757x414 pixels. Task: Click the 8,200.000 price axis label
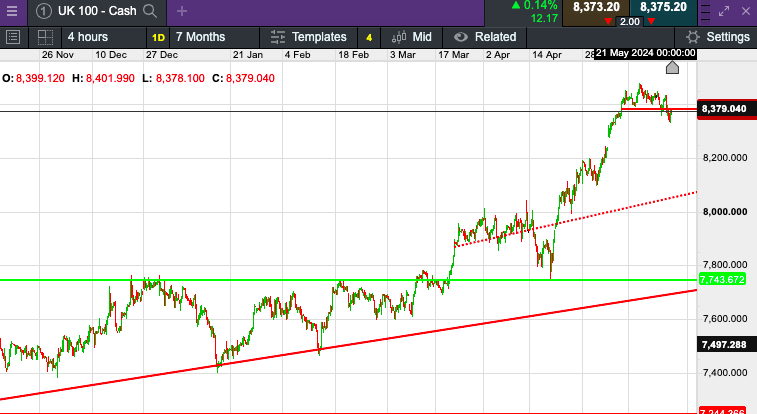pyautogui.click(x=725, y=158)
